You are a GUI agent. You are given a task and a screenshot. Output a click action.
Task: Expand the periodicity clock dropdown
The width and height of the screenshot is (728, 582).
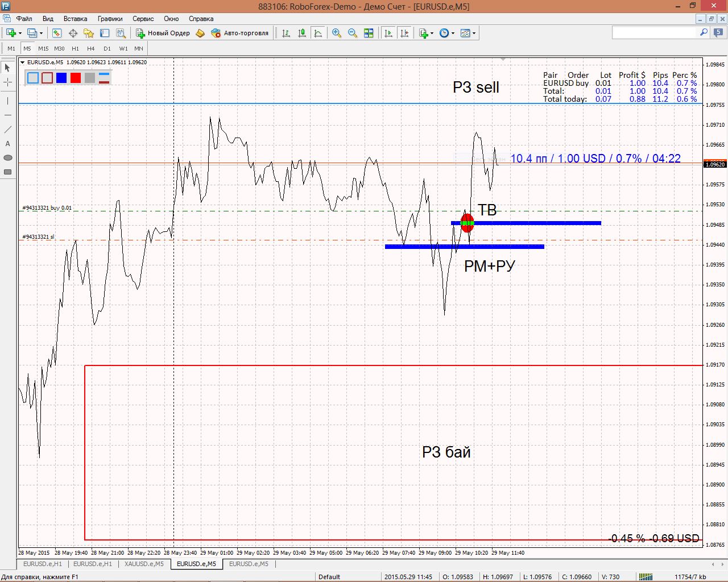(453, 33)
